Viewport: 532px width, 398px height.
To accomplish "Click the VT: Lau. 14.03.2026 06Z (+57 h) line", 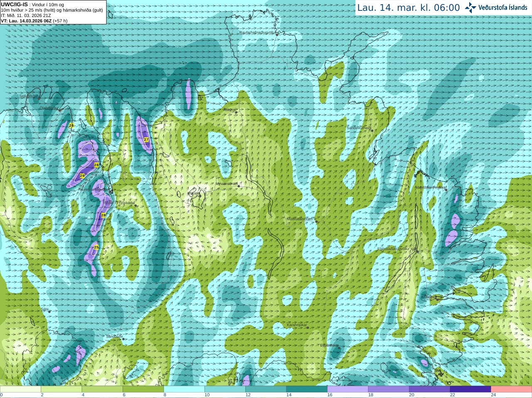I will pos(34,21).
